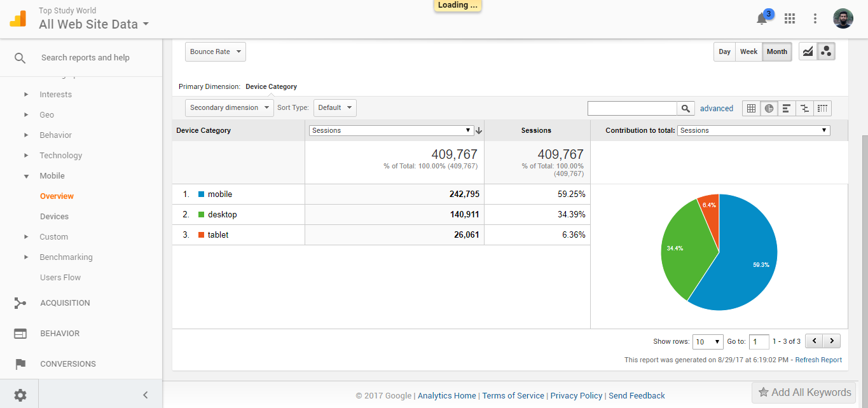Click the Refresh Report link
Viewport: 868px width, 408px height.
(818, 360)
